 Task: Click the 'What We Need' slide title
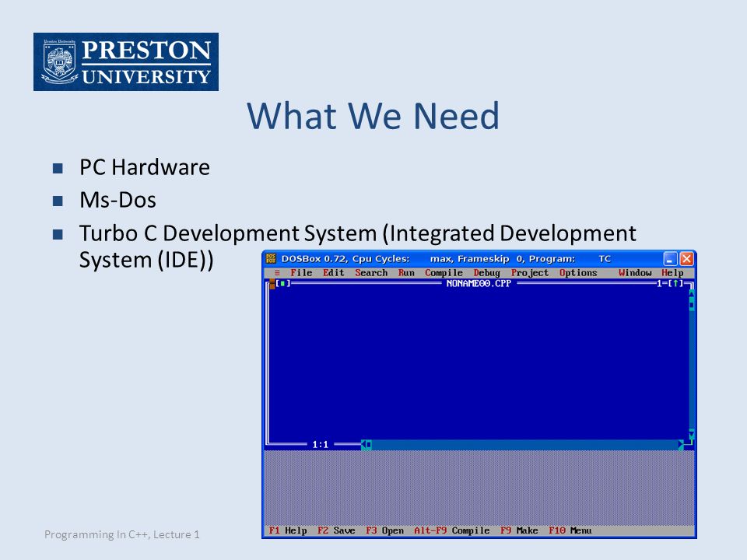pos(373,116)
